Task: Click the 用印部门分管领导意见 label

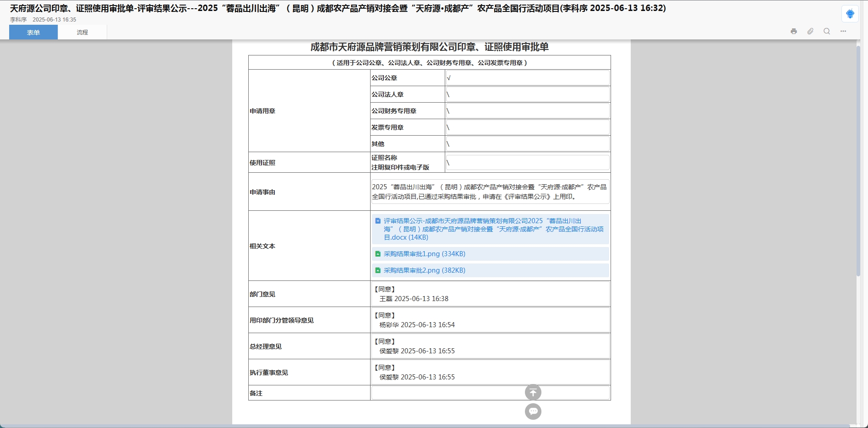Action: (282, 320)
